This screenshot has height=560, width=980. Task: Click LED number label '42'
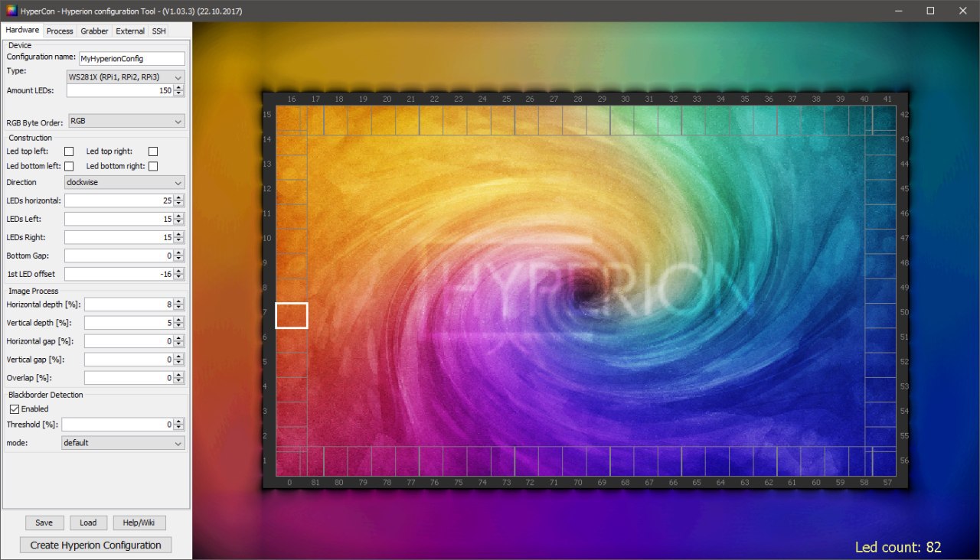pos(904,115)
